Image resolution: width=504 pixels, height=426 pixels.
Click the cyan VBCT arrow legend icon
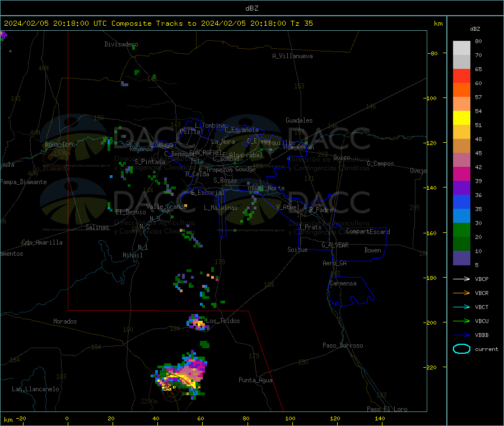point(461,307)
